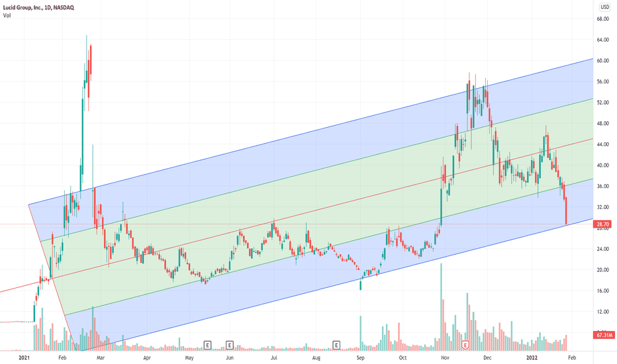This screenshot has height=364, width=617.
Task: Click the 32.00 price axis label
Action: [x=602, y=207]
